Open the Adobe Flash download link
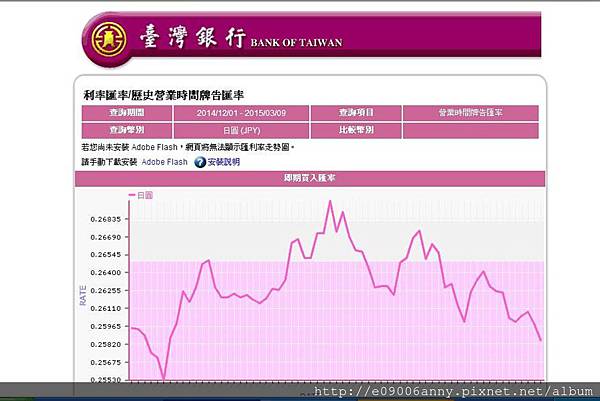Screen dimensions: 600x401 click(165, 162)
